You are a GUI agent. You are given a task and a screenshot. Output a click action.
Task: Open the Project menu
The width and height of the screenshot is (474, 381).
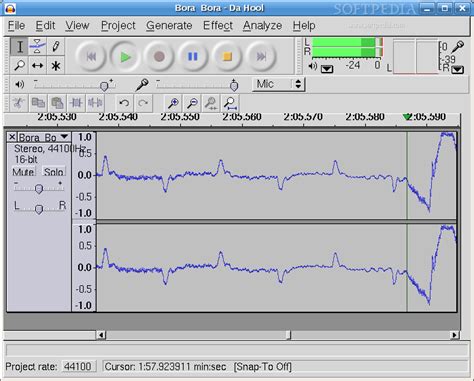[118, 26]
